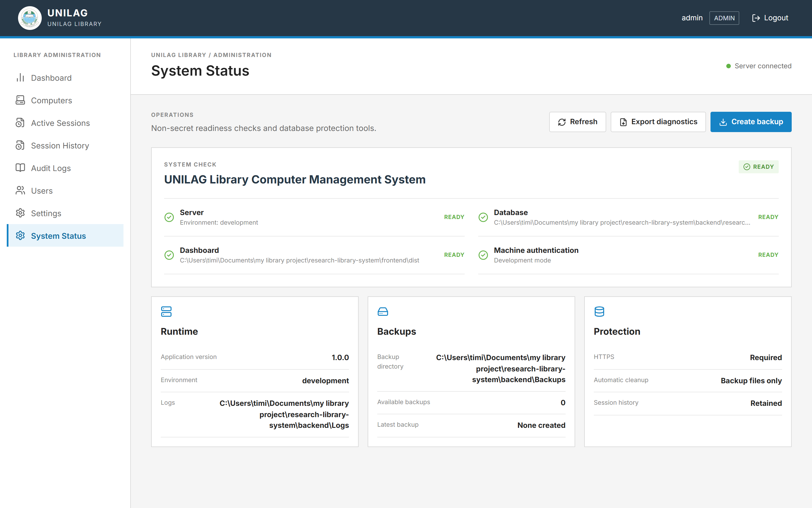Screen dimensions: 812x508
Task: Click Export diagnostics button
Action: point(658,122)
